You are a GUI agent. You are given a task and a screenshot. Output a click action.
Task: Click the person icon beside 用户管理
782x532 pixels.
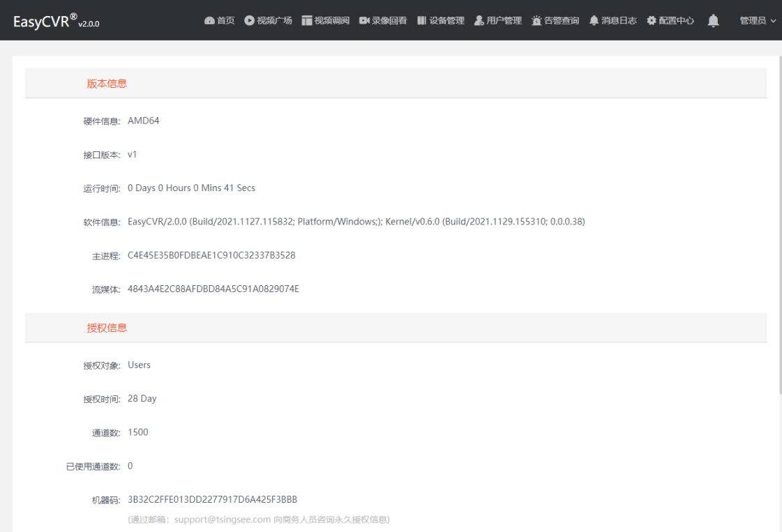tap(479, 20)
